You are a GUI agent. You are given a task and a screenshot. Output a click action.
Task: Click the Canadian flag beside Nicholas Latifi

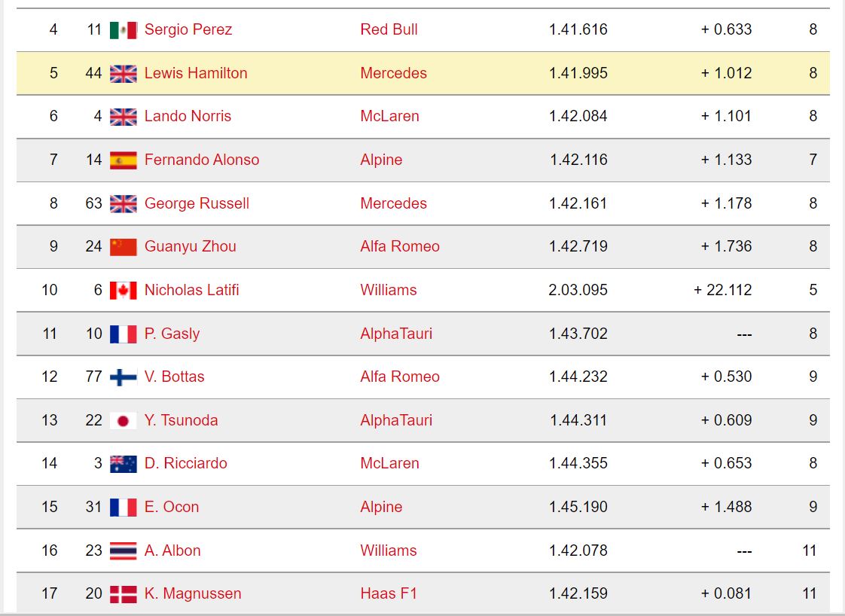tap(123, 290)
